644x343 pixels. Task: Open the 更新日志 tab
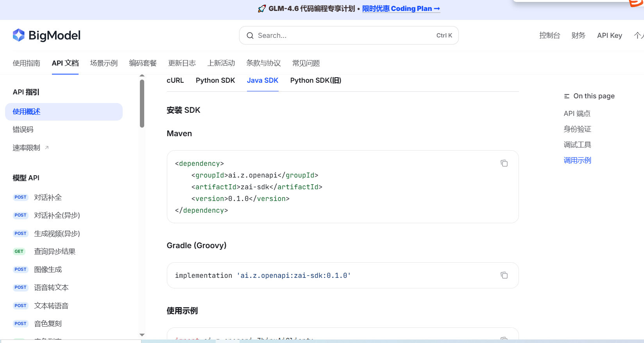tap(182, 63)
